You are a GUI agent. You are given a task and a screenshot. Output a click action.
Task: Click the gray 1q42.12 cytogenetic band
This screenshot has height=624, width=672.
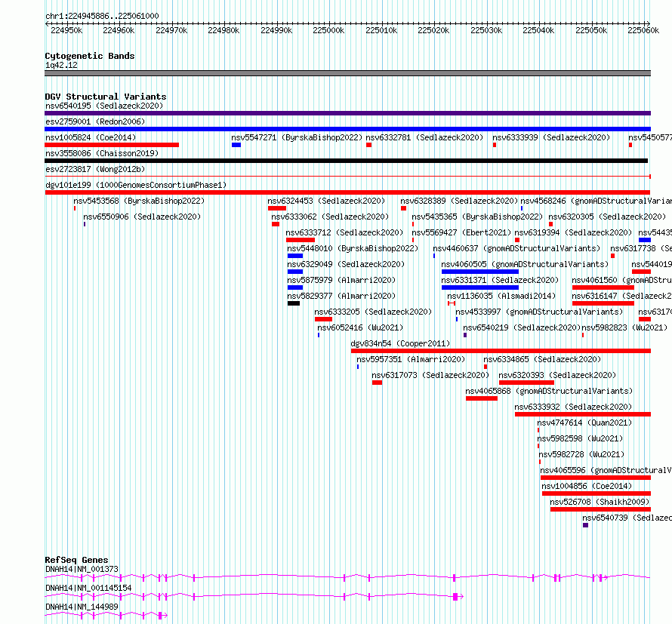pos(347,73)
